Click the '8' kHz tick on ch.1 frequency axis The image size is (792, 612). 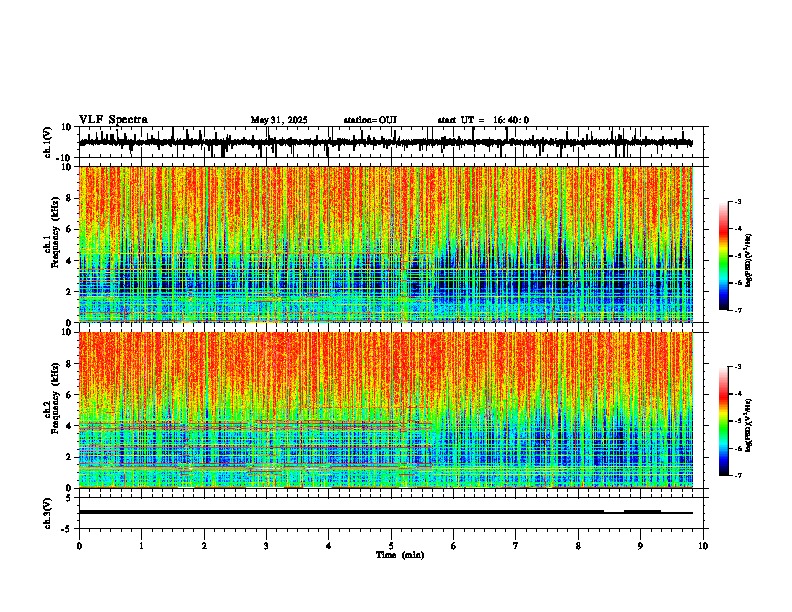[x=69, y=198]
